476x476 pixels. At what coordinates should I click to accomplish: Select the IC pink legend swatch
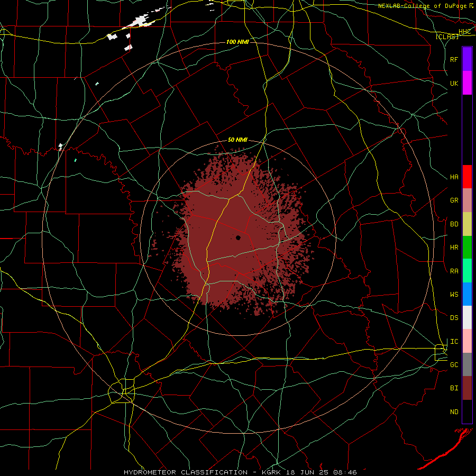(x=467, y=341)
